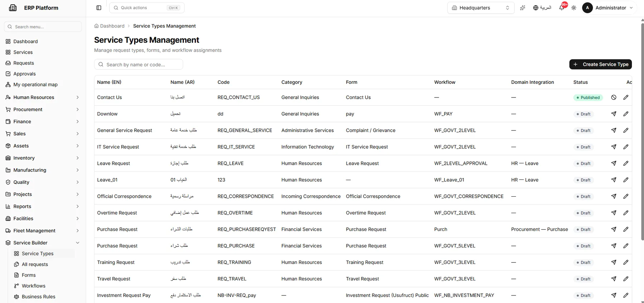Expand the Fleet Management menu
The width and height of the screenshot is (644, 303).
pyautogui.click(x=43, y=231)
